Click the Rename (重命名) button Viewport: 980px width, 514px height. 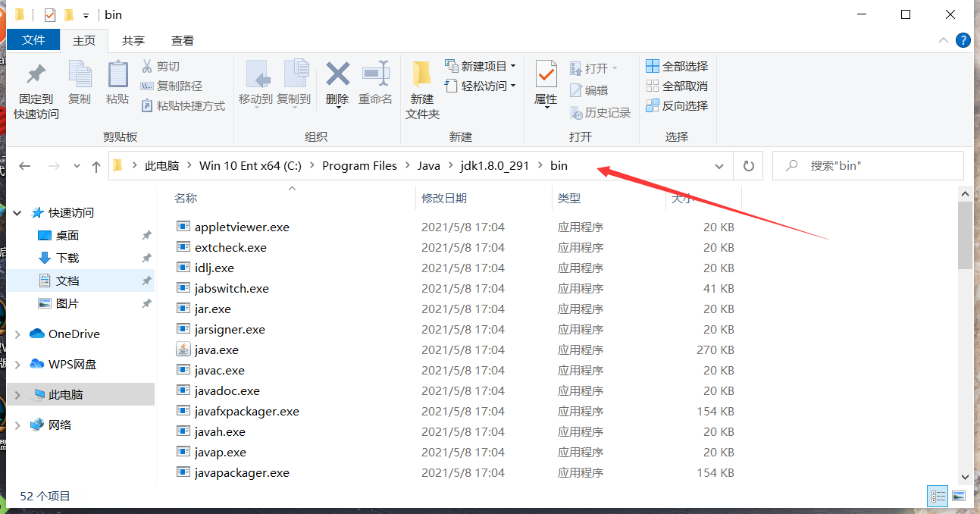[x=375, y=83]
